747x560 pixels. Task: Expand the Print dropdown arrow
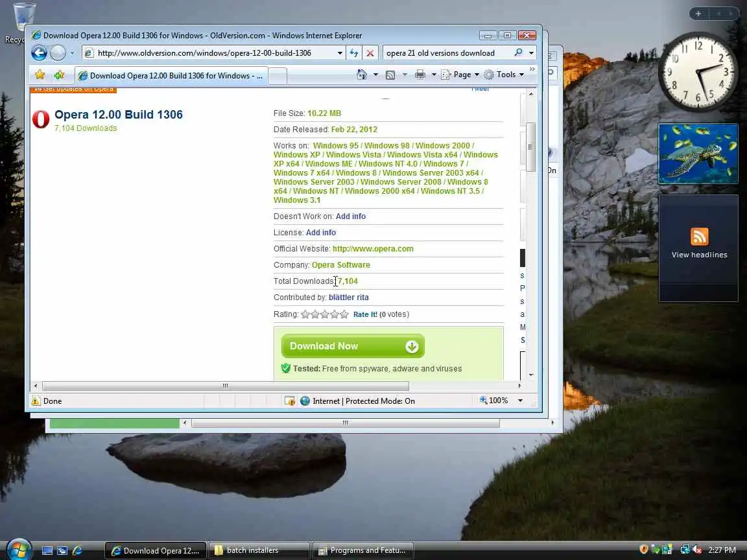(434, 75)
